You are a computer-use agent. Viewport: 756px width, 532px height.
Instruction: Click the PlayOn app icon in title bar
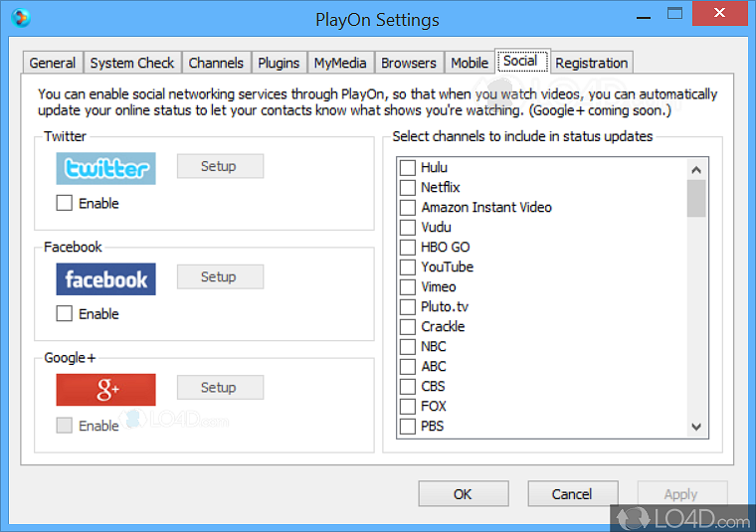(21, 18)
